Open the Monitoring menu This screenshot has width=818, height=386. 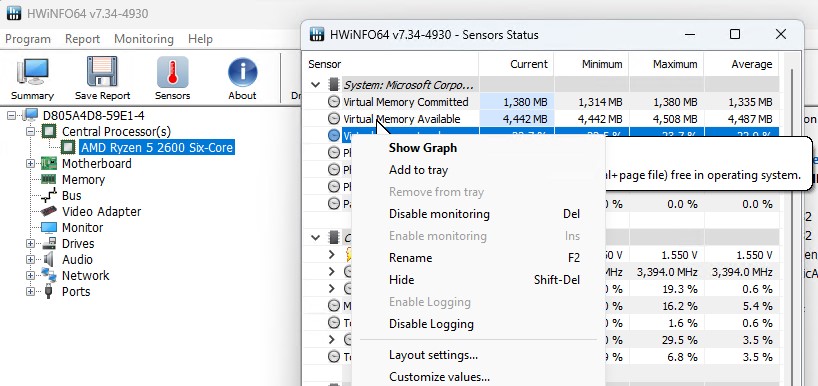pos(143,39)
